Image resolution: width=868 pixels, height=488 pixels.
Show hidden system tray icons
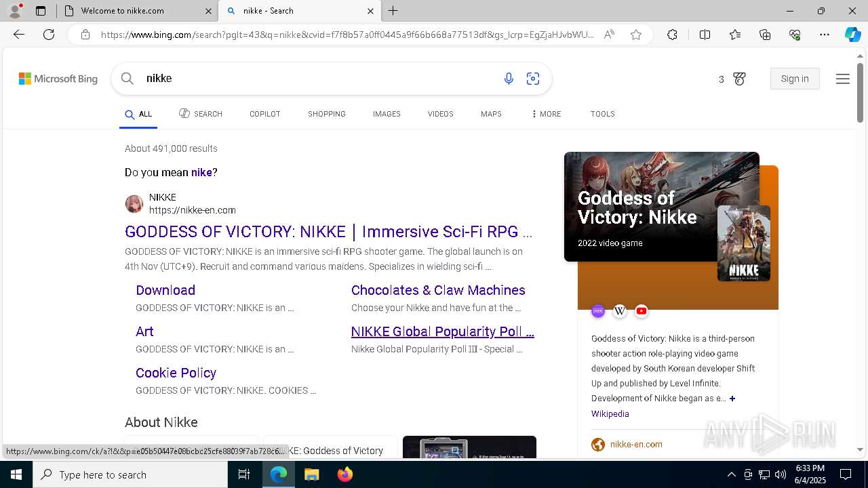pyautogui.click(x=731, y=474)
